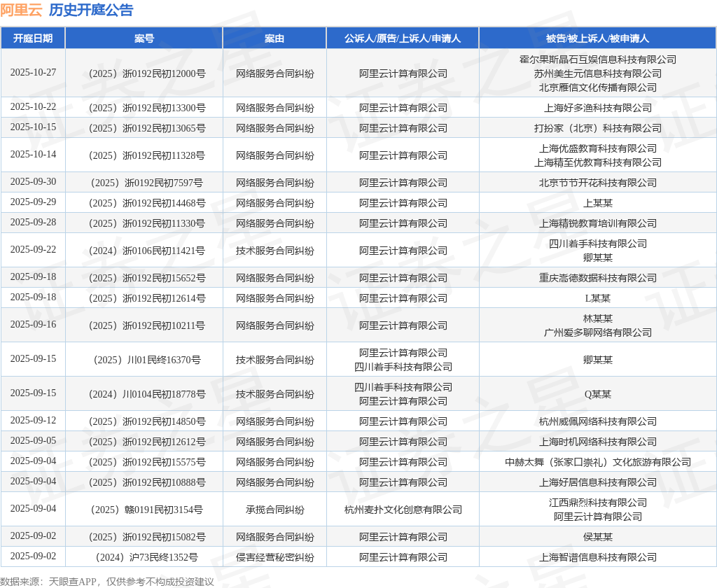The height and width of the screenshot is (588, 717).
Task: Select date cell 2025-09-05
Action: [x=33, y=441]
